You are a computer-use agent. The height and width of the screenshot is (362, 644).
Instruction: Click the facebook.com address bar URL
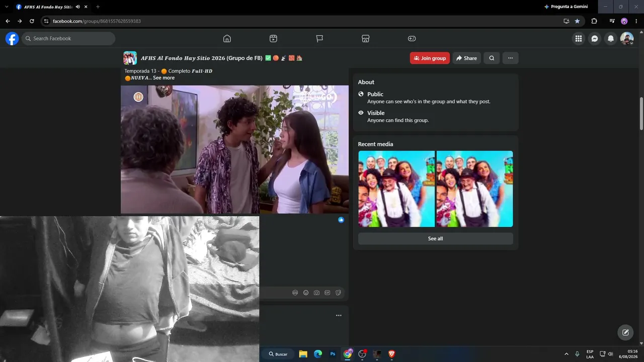(97, 21)
